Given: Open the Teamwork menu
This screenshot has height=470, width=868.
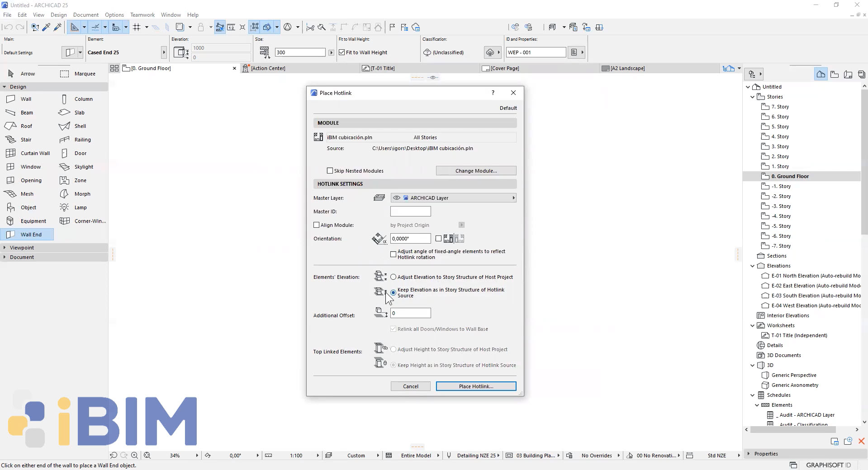Looking at the screenshot, I should (x=142, y=14).
